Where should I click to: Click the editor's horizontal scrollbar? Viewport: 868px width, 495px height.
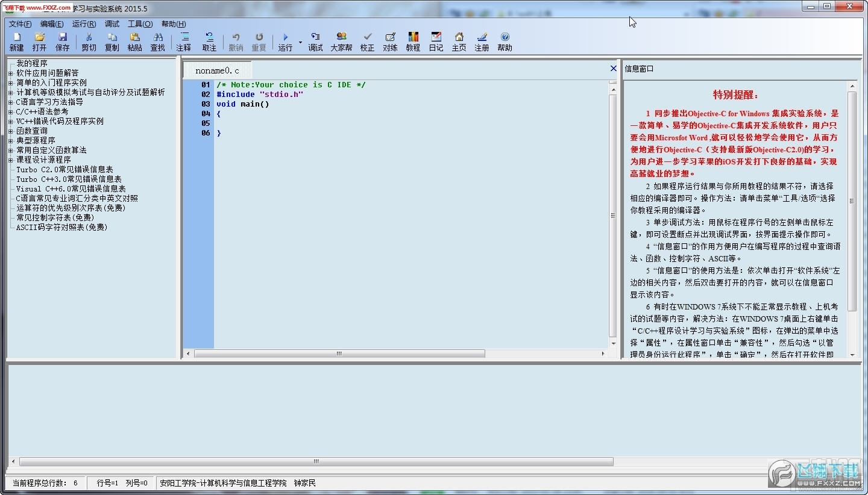(339, 353)
